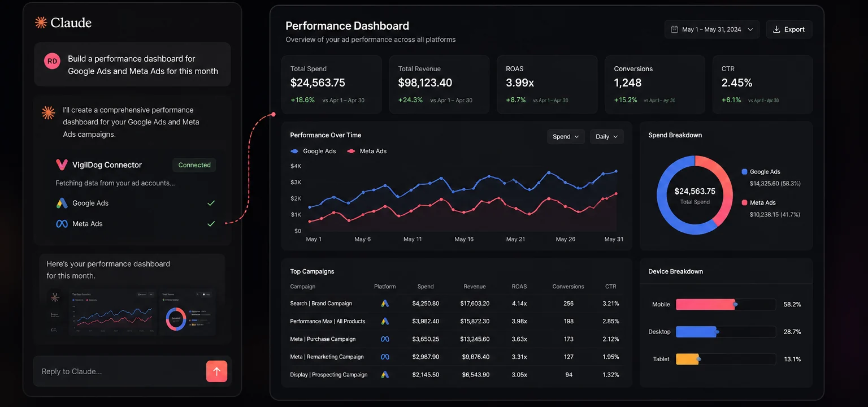Click the Spend column header
This screenshot has height=407, width=868.
(426, 287)
